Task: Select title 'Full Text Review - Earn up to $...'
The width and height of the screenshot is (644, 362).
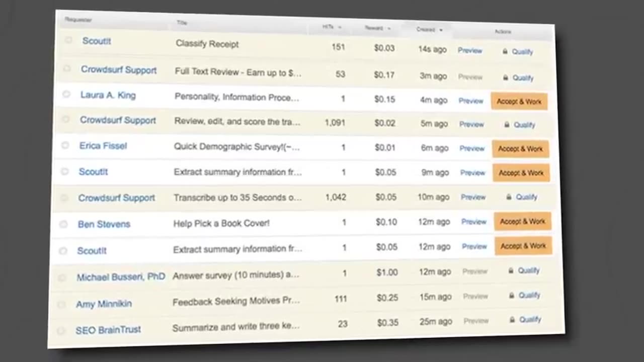Action: (x=238, y=72)
